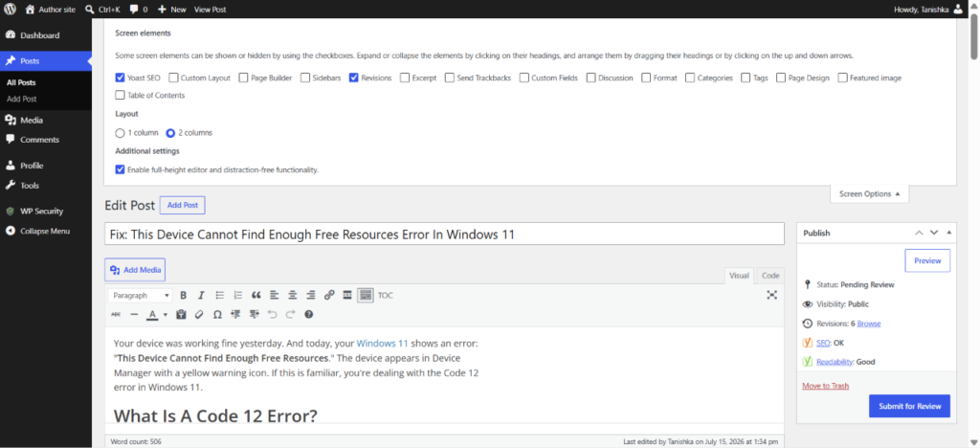Clear formatting with the eraser icon
Image resolution: width=980 pixels, height=448 pixels.
pos(199,314)
